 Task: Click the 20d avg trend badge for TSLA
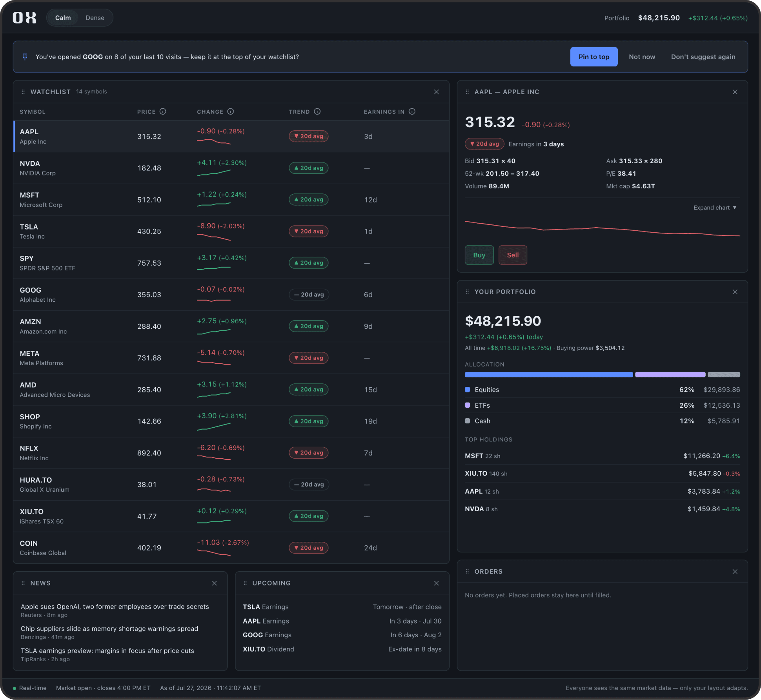tap(309, 232)
